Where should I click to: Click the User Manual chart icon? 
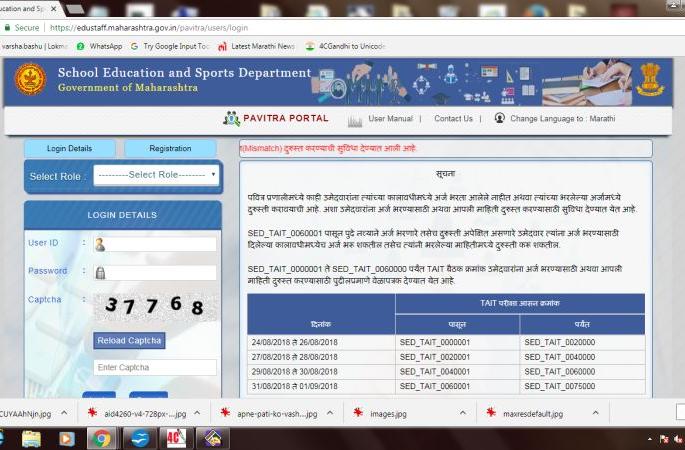(x=354, y=119)
